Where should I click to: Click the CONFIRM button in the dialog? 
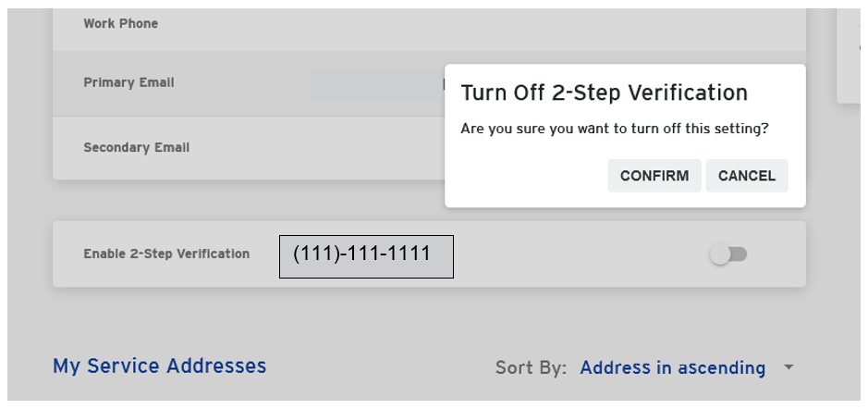click(x=654, y=176)
